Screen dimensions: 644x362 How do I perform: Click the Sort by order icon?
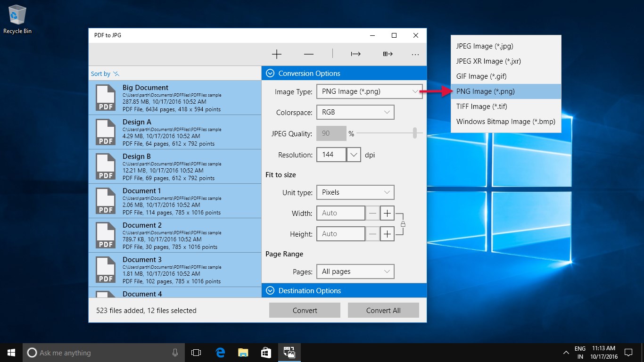[116, 74]
